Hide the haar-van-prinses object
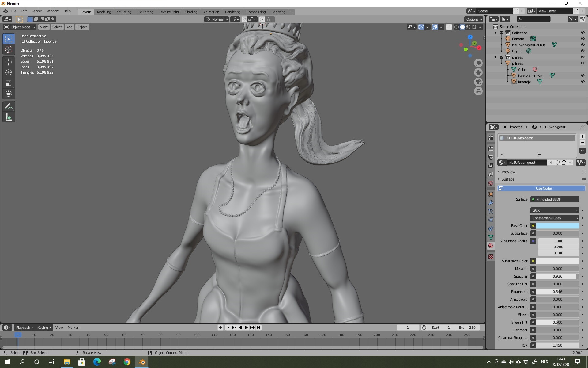This screenshot has height=368, width=588. pyautogui.click(x=582, y=75)
